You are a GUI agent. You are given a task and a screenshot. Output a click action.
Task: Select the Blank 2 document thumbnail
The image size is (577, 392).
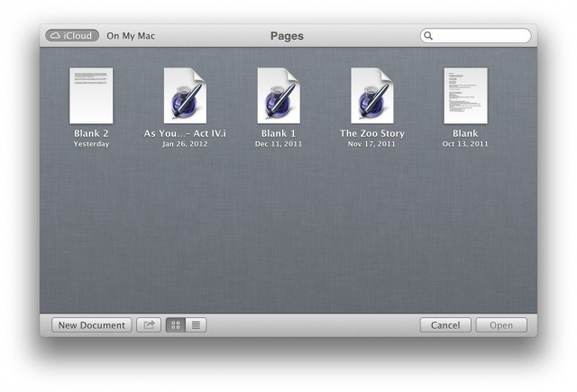(x=91, y=96)
